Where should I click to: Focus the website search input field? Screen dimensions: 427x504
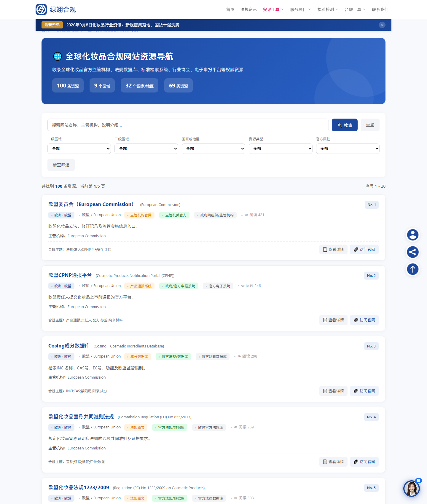coord(188,125)
